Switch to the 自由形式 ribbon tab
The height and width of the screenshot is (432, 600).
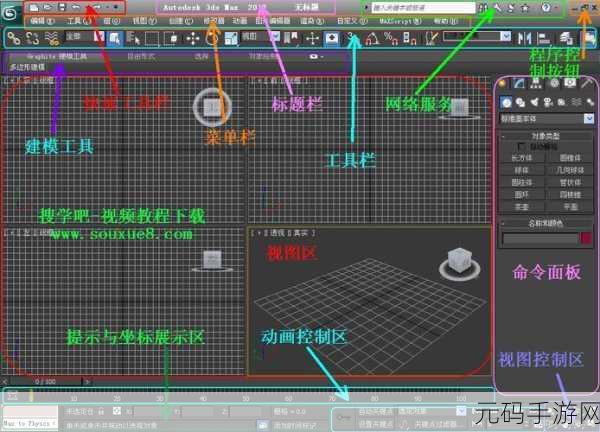[x=141, y=56]
